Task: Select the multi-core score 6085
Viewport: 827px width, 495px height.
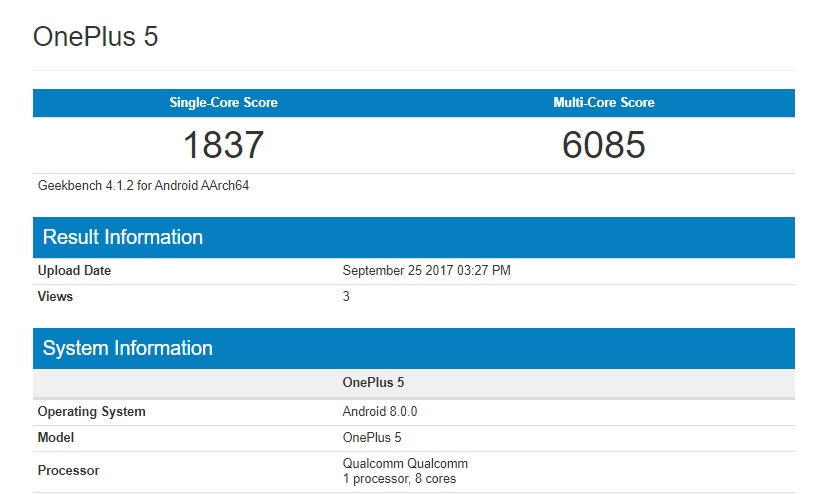Action: (x=604, y=145)
